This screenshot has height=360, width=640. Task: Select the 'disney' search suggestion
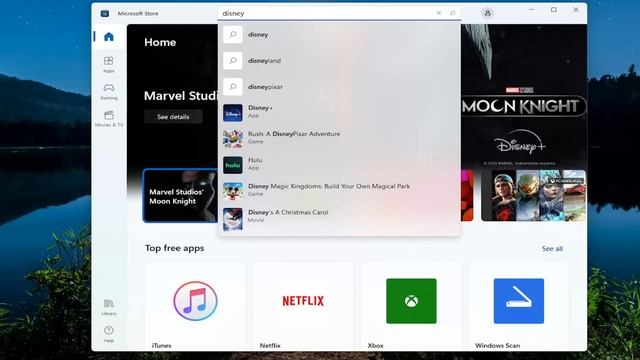coord(339,35)
